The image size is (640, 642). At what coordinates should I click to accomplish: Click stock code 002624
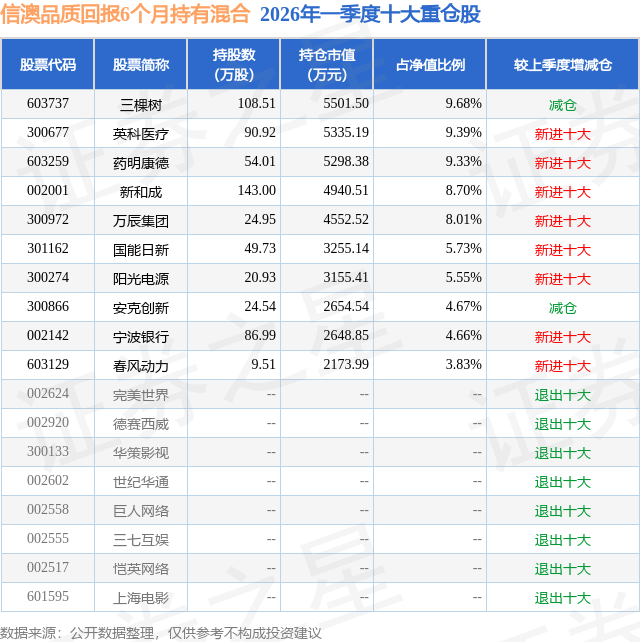tap(48, 394)
